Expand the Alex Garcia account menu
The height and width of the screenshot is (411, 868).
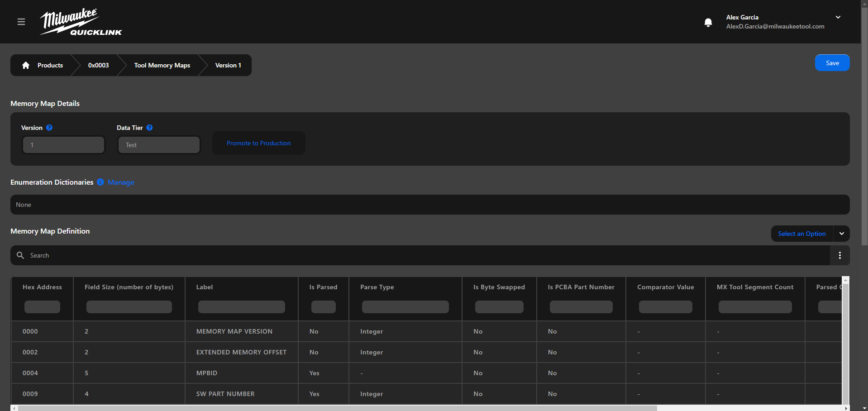pyautogui.click(x=838, y=17)
